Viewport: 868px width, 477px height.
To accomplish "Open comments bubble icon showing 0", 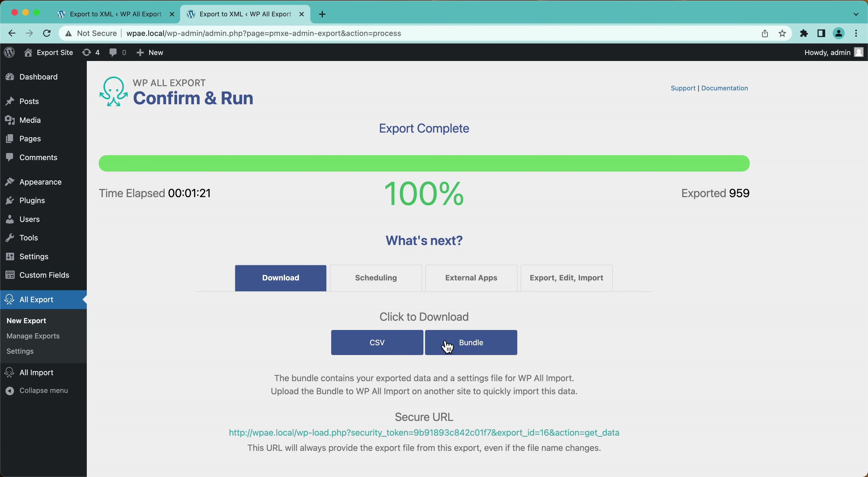I will coord(113,53).
